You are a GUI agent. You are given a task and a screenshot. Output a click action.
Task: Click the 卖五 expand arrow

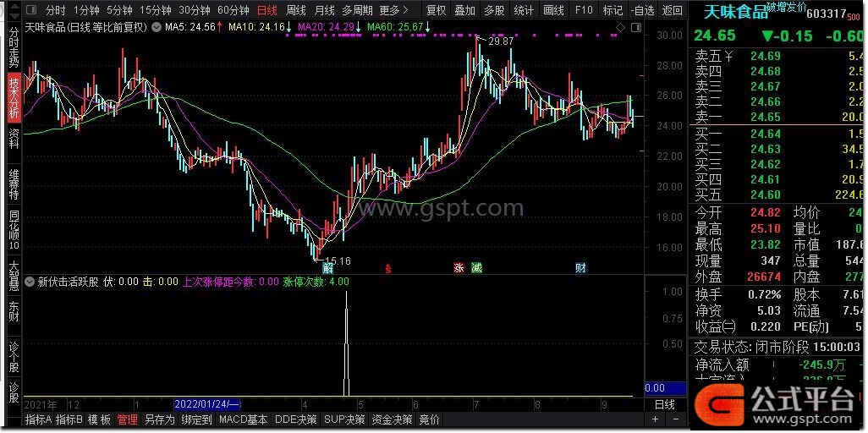pos(728,55)
